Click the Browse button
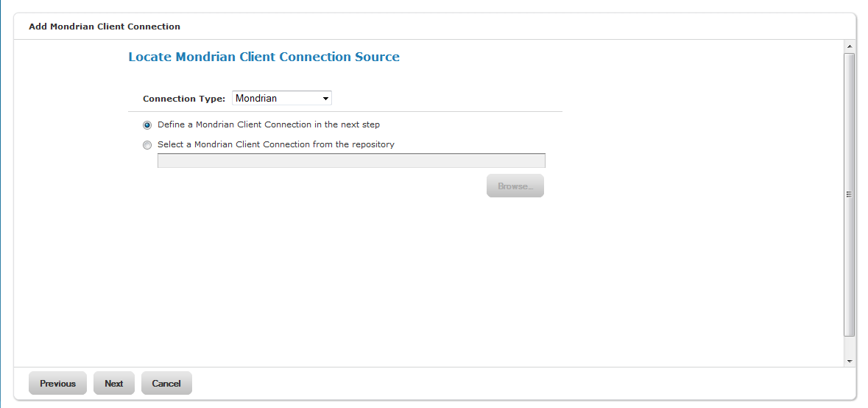 click(x=515, y=186)
